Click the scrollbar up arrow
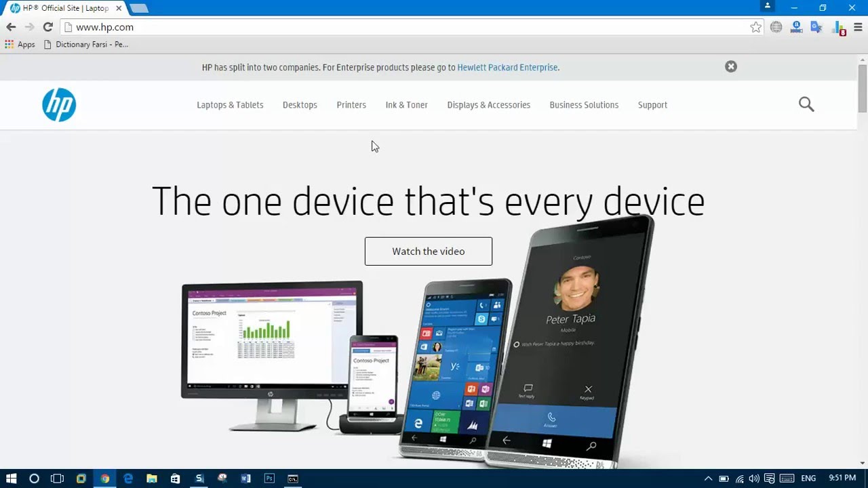Image resolution: width=868 pixels, height=488 pixels. 863,58
